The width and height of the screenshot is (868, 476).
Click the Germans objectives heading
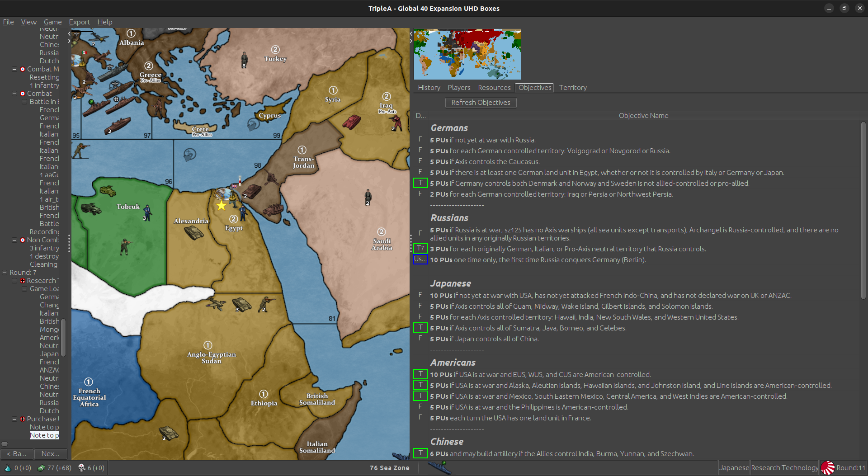tap(449, 128)
